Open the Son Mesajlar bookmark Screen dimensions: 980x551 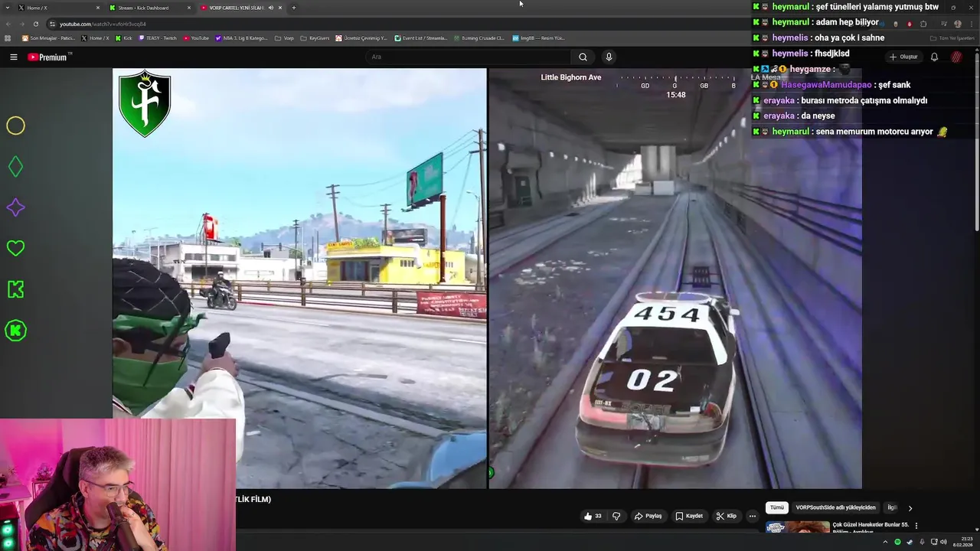coord(48,37)
